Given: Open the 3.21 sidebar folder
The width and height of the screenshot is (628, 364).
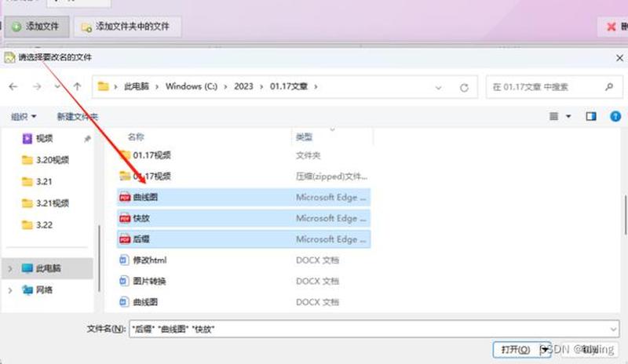Looking at the screenshot, I should click(37, 182).
